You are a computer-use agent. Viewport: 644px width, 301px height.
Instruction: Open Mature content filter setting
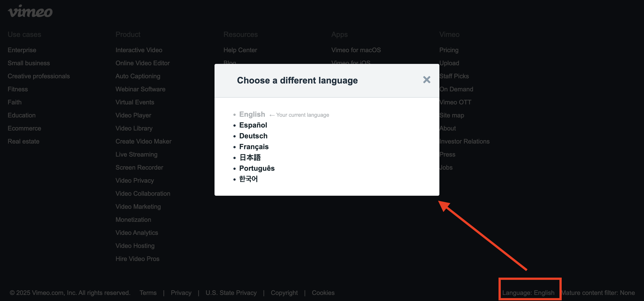click(x=598, y=292)
